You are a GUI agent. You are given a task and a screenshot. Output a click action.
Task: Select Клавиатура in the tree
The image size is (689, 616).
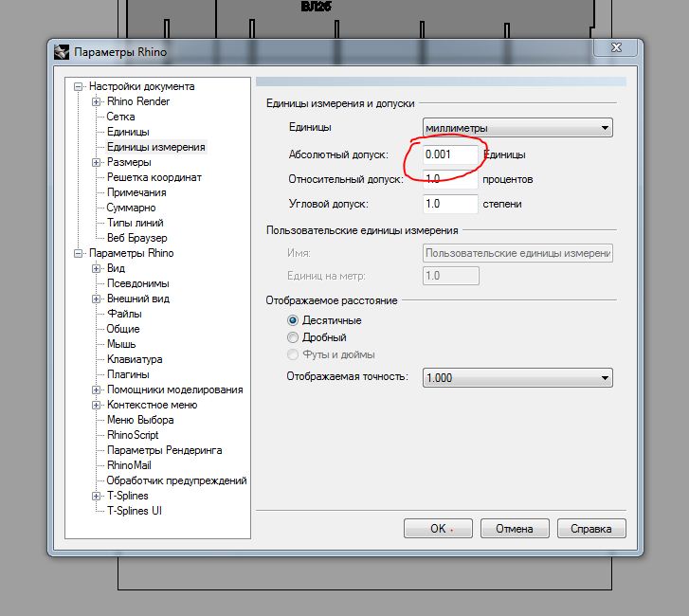coord(135,359)
